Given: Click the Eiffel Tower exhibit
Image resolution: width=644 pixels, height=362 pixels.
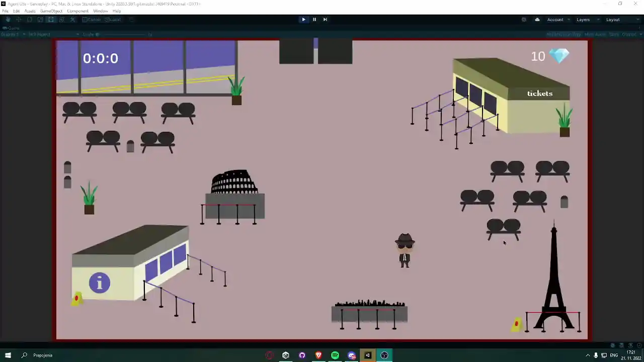Looking at the screenshot, I should coord(553,277).
